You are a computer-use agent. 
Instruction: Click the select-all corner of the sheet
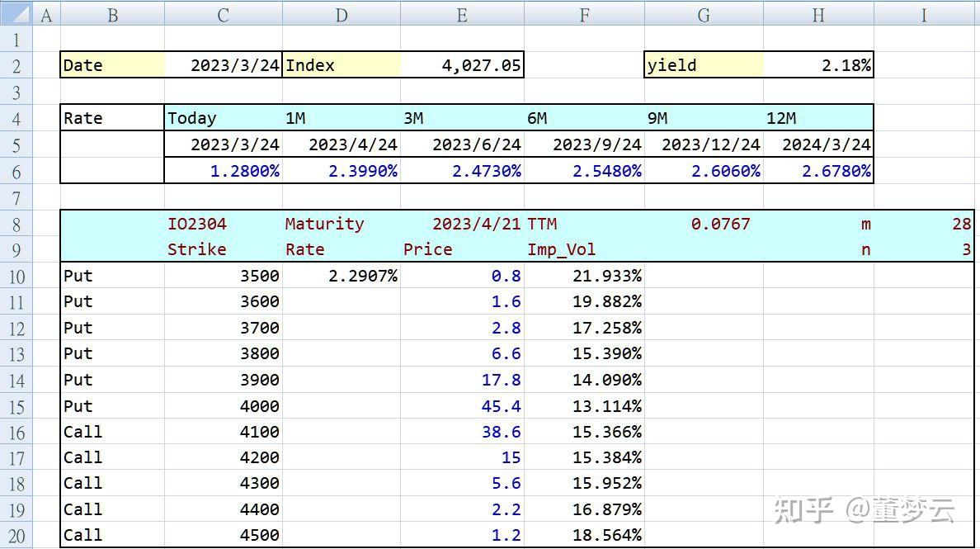pos(16,14)
